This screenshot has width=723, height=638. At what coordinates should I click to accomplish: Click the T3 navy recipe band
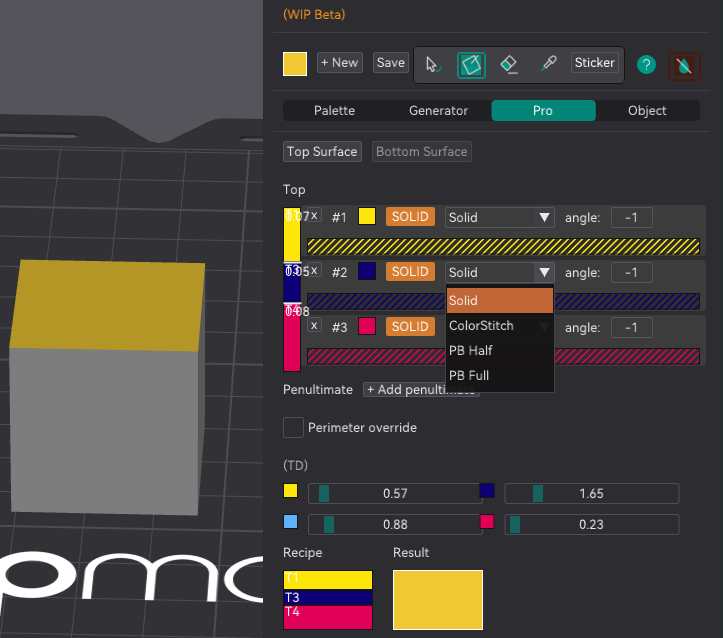coord(328,597)
